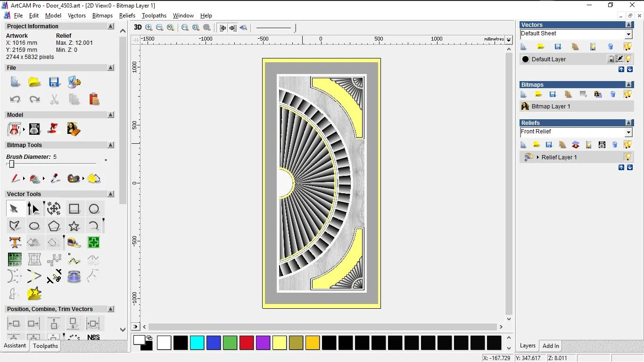The image size is (644, 362).
Task: Toggle visibility of Default Layer lightbulb
Action: [628, 59]
